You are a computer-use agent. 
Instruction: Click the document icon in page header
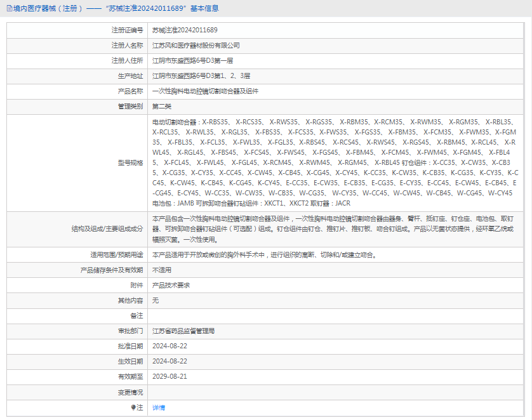(10, 8)
